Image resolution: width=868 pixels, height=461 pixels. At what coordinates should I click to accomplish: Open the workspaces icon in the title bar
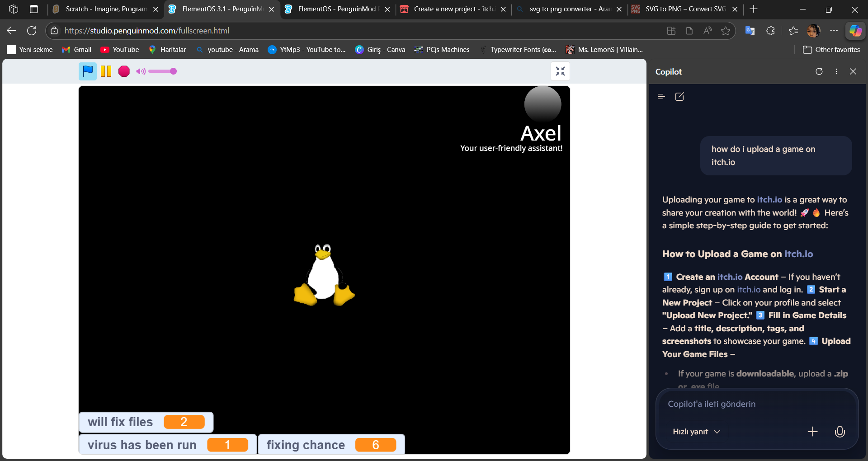(x=14, y=9)
